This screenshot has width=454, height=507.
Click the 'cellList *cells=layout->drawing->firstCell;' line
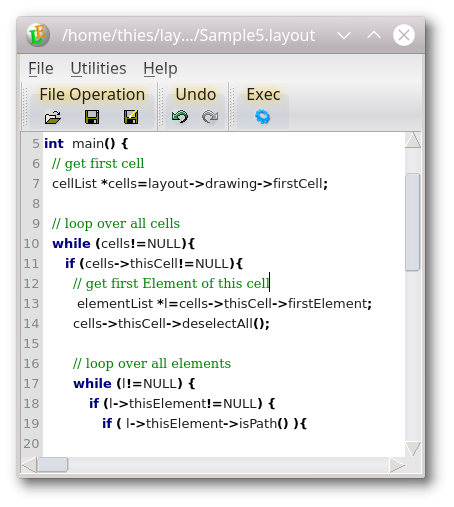coord(190,184)
